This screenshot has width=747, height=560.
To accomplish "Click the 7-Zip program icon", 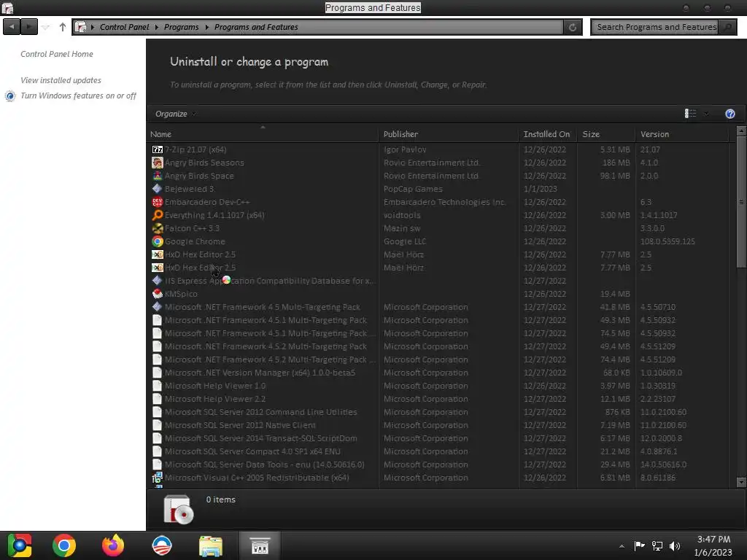I will [x=158, y=149].
